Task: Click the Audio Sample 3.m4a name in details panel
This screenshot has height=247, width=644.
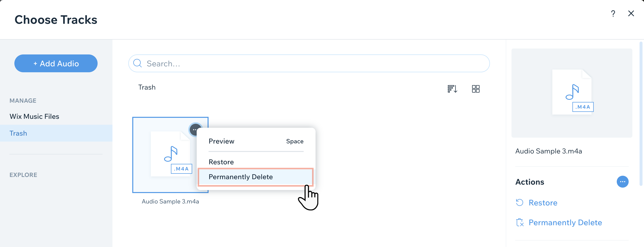Action: 548,151
